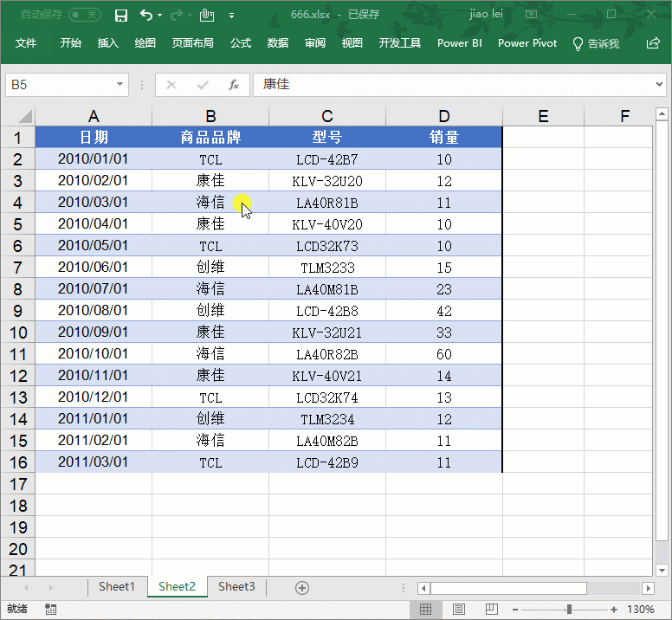Image resolution: width=672 pixels, height=620 pixels.
Task: Select column A header
Action: pyautogui.click(x=94, y=116)
